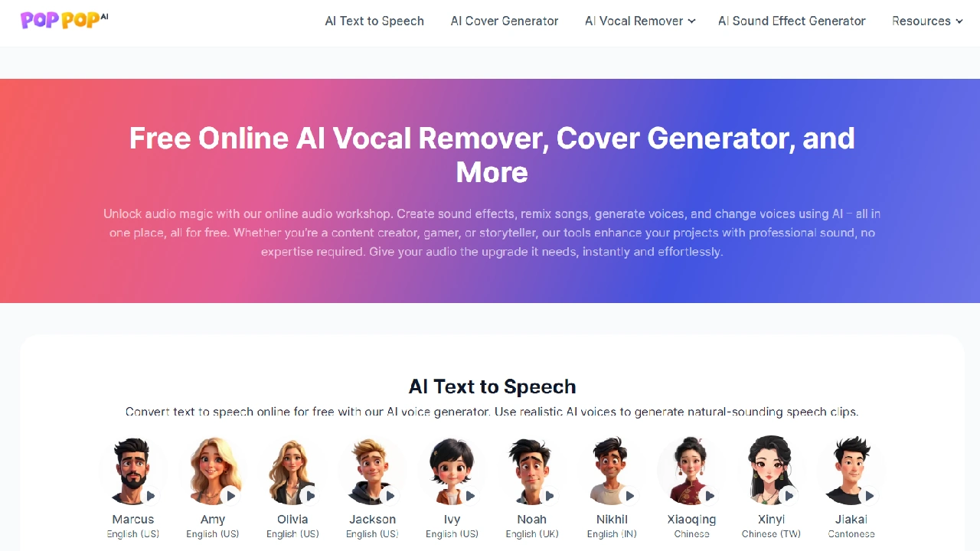Image resolution: width=980 pixels, height=551 pixels.
Task: Play Xiaoqing Chinese voice sample
Action: tap(710, 496)
